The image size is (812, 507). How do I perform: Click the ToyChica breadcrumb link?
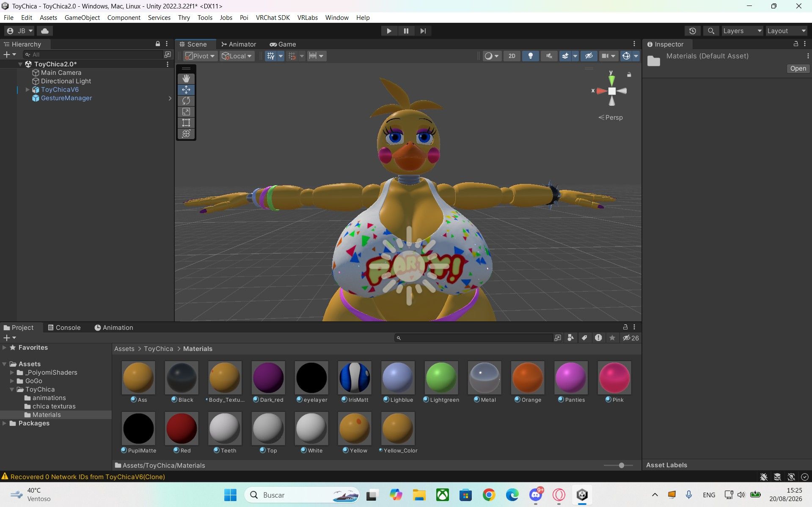tap(158, 349)
